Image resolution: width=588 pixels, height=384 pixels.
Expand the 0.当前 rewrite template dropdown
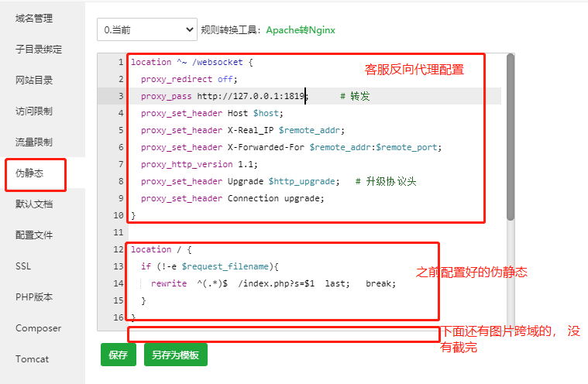coord(147,29)
